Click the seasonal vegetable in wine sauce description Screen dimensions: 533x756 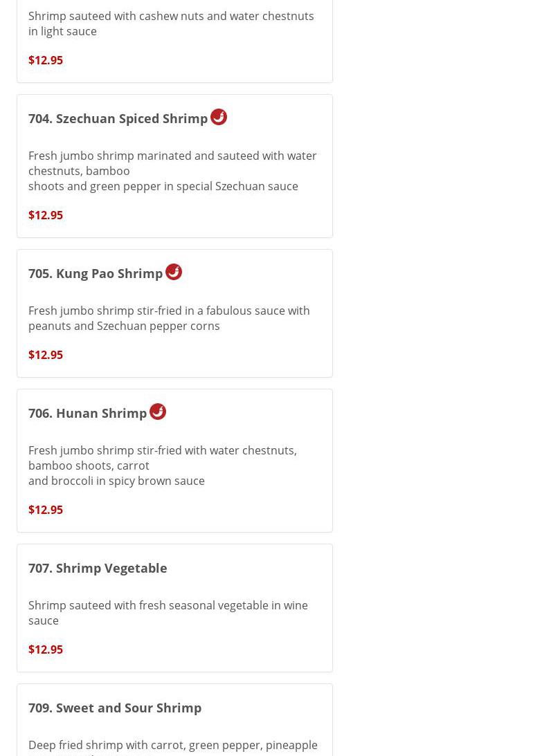coord(168,613)
